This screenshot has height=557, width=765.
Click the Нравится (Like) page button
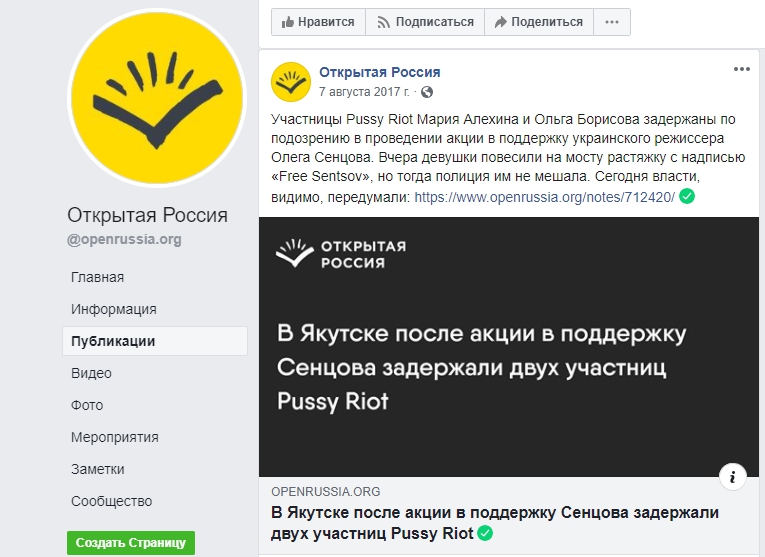click(x=318, y=22)
